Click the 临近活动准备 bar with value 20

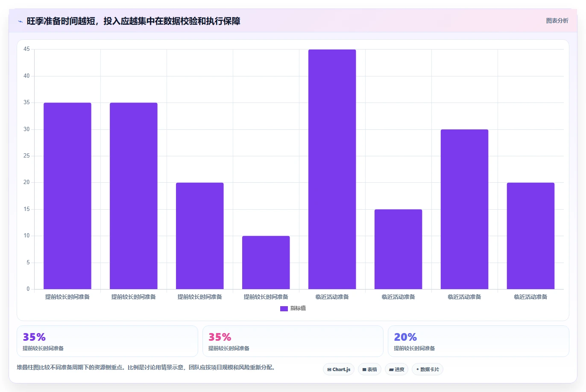(530, 236)
